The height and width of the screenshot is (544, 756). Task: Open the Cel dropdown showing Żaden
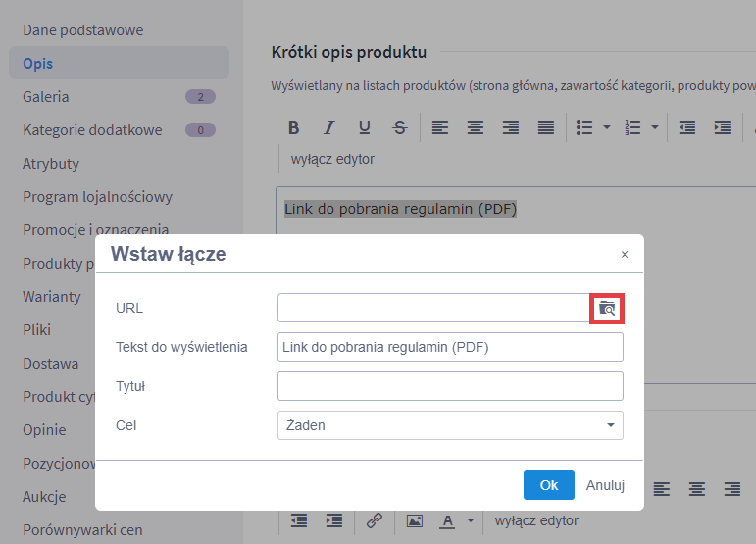450,425
